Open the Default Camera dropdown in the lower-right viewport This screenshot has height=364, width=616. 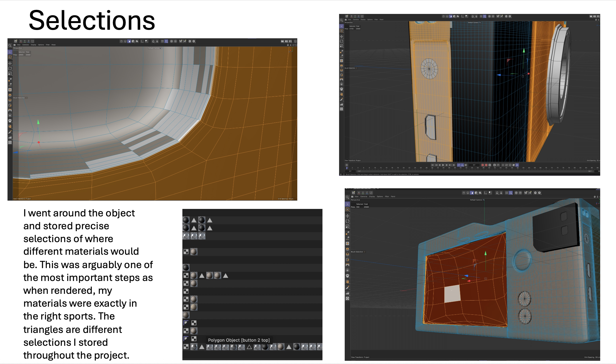point(477,200)
